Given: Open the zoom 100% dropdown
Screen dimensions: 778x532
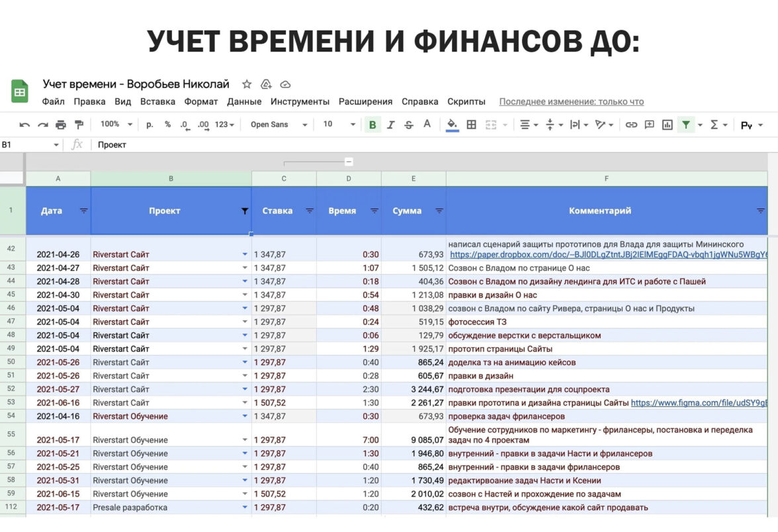Looking at the screenshot, I should (x=116, y=124).
